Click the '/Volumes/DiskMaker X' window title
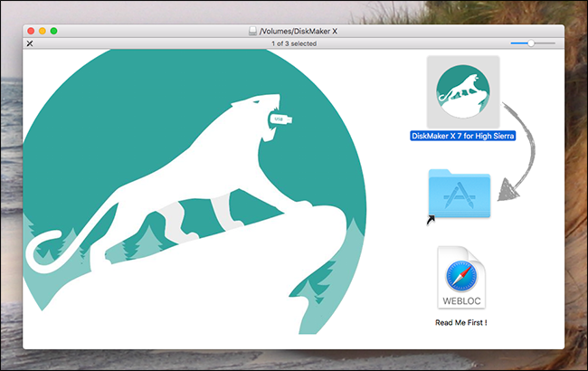This screenshot has height=371, width=588. pos(299,31)
